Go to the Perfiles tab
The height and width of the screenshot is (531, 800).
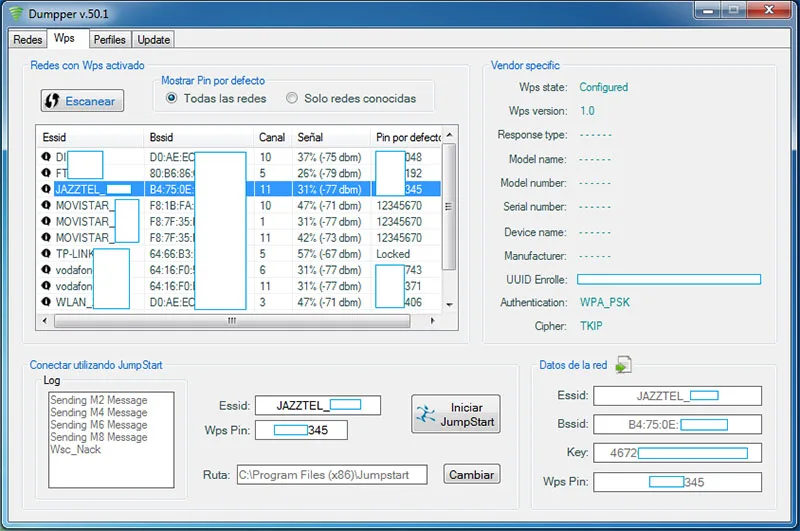point(110,39)
